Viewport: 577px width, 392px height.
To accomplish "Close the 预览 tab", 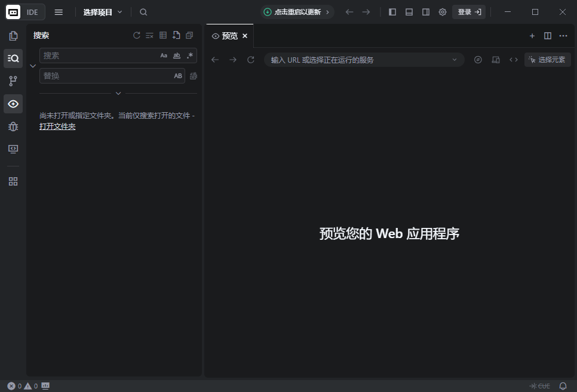I will tap(245, 36).
